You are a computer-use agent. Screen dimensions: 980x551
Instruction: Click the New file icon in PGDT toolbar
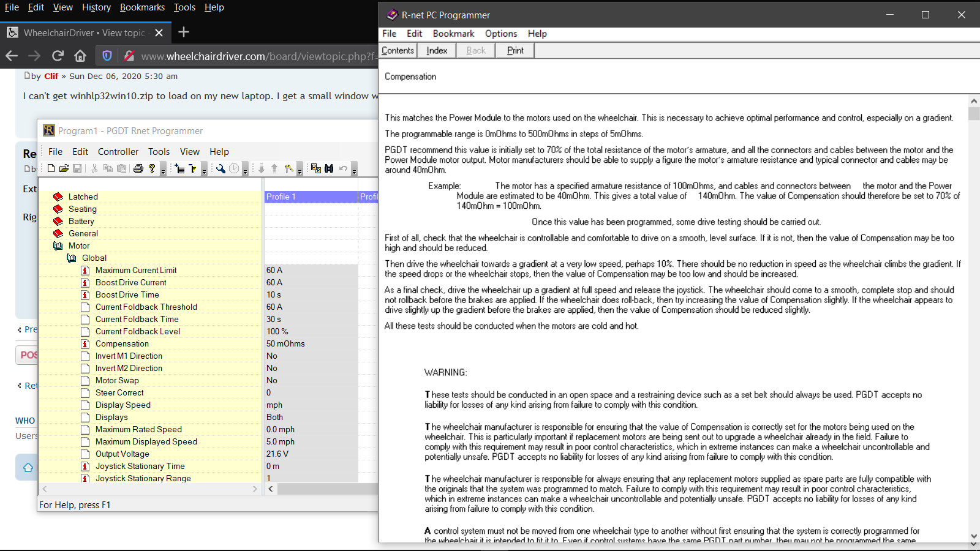[51, 168]
